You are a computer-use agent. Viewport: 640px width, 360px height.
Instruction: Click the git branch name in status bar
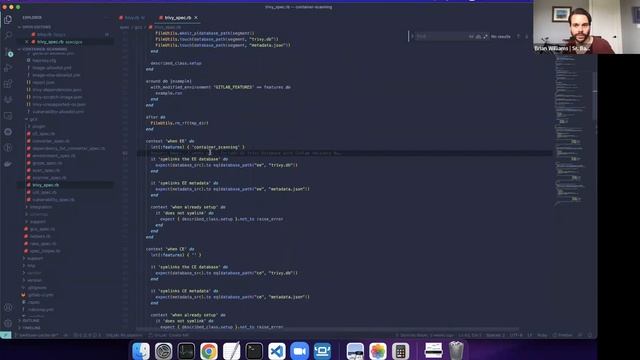point(38,335)
